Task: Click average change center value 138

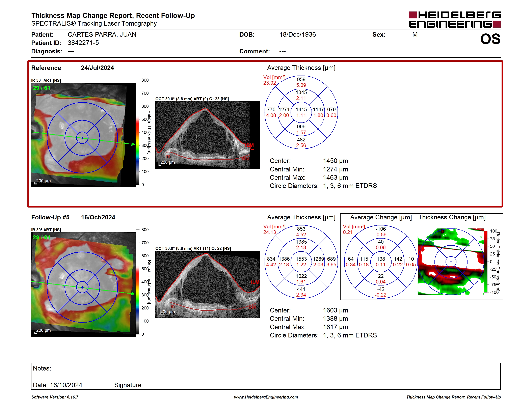Action: coord(381,259)
